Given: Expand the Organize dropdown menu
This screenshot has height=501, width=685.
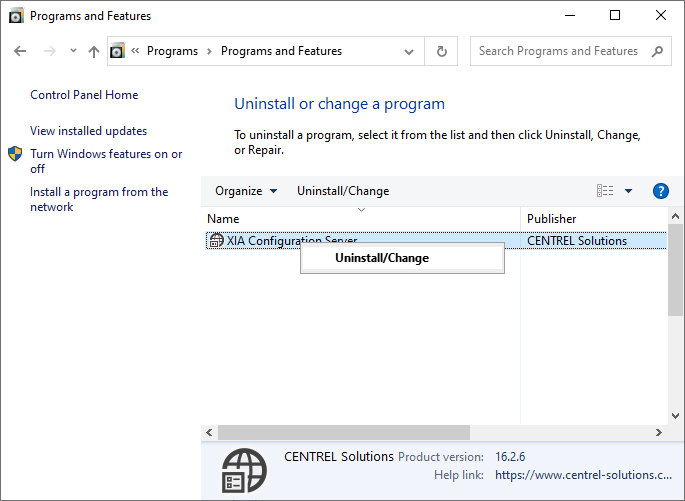Looking at the screenshot, I should tap(246, 191).
